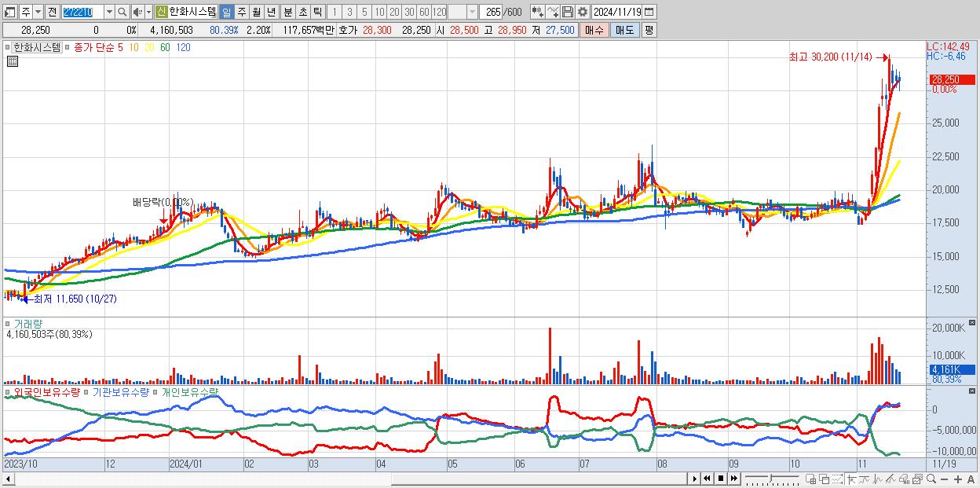Click the overlapping windows icon
This screenshot has width=980, height=488.
pos(825,479)
